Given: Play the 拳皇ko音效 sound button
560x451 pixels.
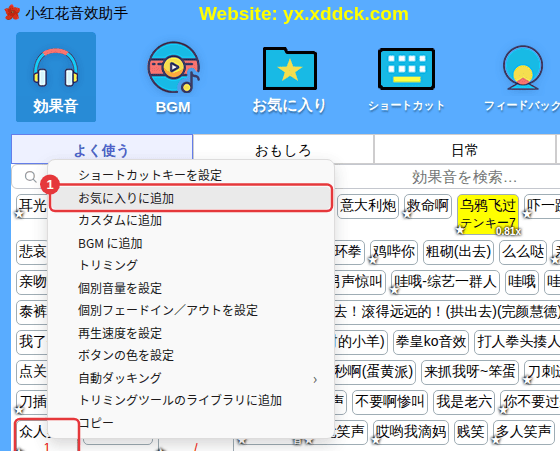Looking at the screenshot, I should pos(431,342).
